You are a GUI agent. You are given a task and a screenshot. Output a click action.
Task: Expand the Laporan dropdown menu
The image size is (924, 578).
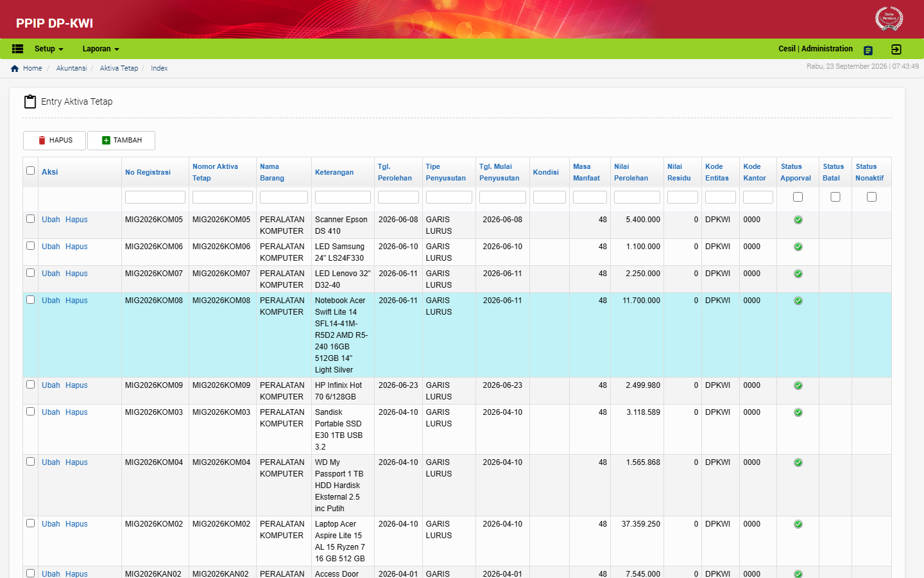(101, 49)
